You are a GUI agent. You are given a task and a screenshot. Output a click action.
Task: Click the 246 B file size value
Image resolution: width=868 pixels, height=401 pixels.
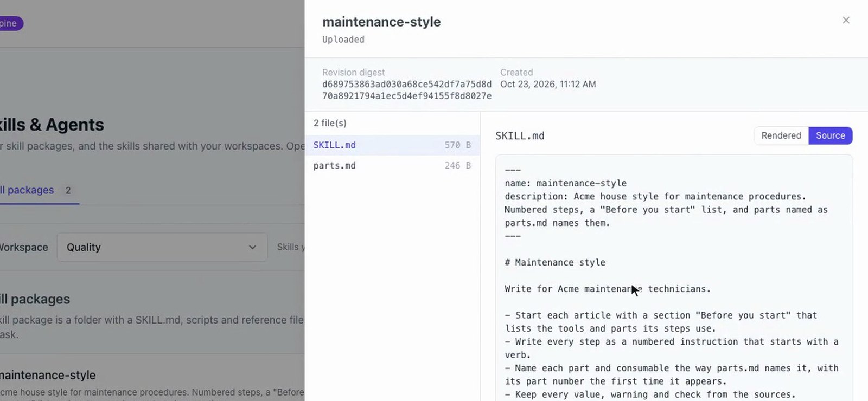(458, 166)
